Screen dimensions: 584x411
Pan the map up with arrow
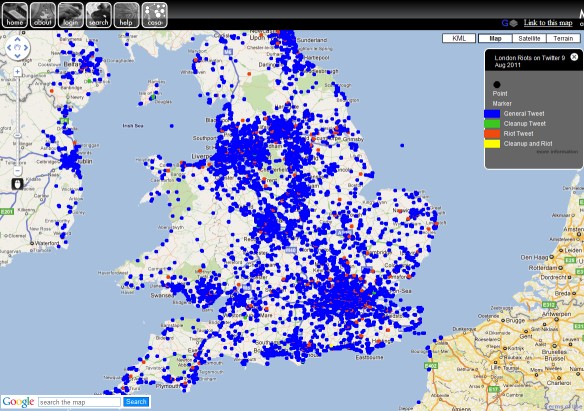click(x=18, y=39)
